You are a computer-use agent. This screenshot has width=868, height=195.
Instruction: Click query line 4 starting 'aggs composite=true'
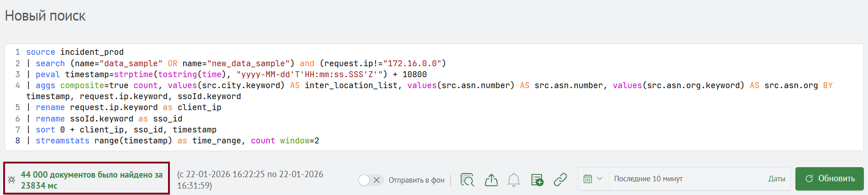click(429, 91)
